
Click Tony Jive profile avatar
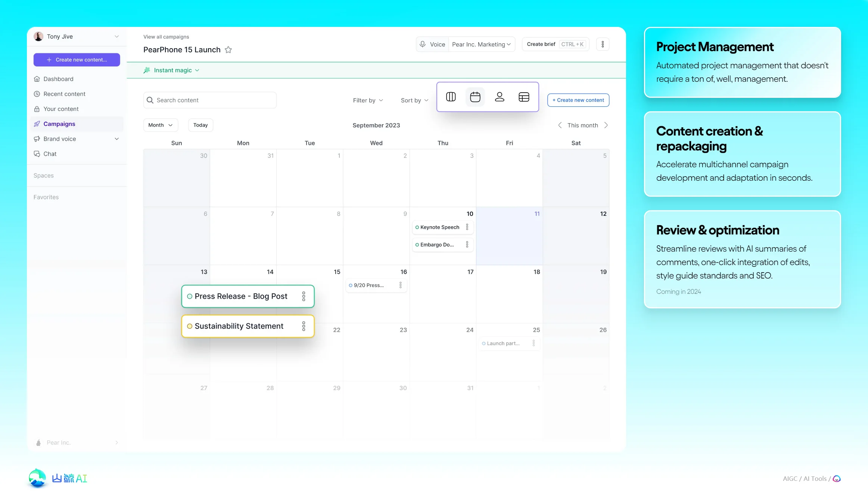[x=38, y=36]
